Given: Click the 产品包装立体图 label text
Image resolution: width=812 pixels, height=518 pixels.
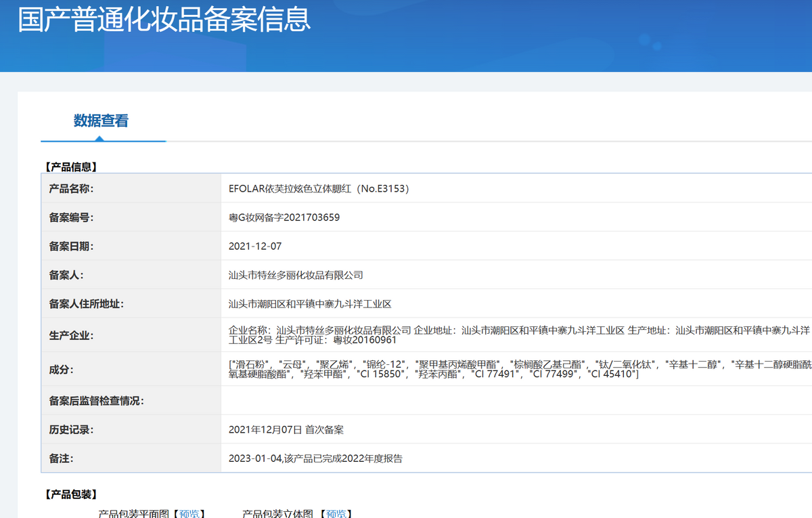Looking at the screenshot, I should (277, 514).
